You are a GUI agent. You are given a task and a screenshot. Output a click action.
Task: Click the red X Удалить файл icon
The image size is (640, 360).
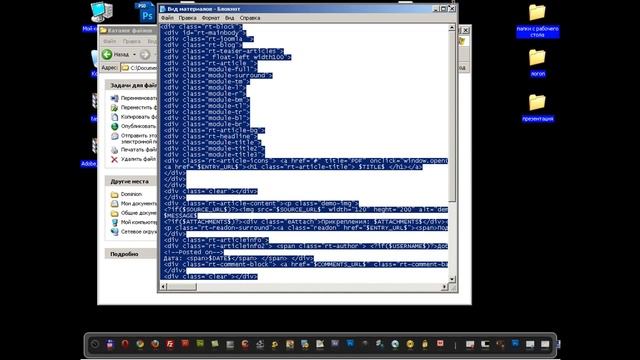click(114, 159)
